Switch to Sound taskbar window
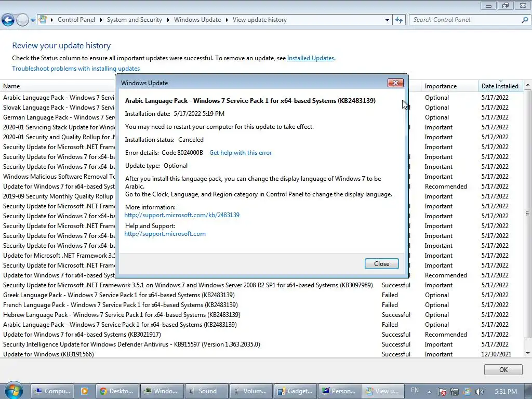The height and width of the screenshot is (399, 532). [x=206, y=391]
